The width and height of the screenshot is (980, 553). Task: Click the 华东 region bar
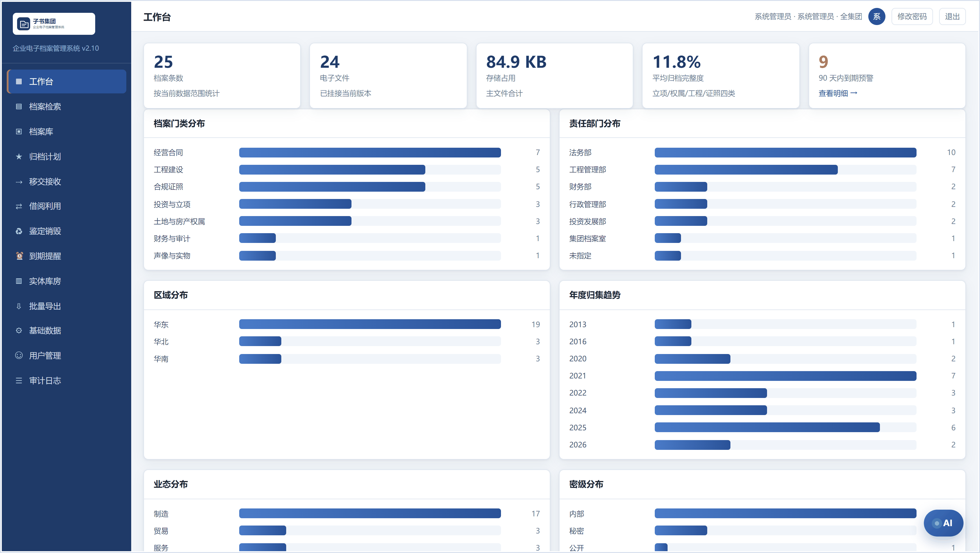[x=370, y=324]
